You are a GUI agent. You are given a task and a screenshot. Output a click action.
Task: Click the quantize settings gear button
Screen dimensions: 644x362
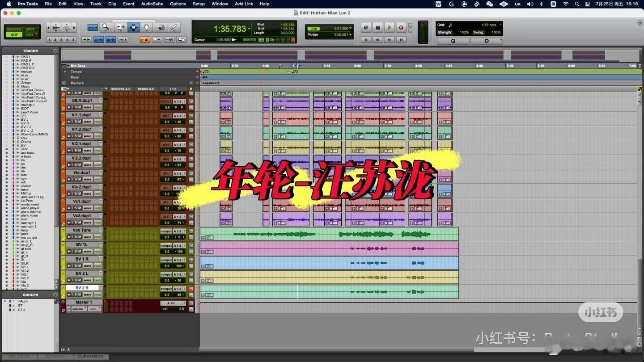click(x=487, y=41)
